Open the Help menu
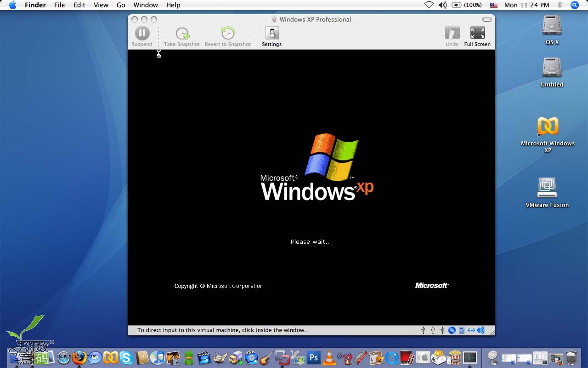This screenshot has width=588, height=368. point(173,5)
